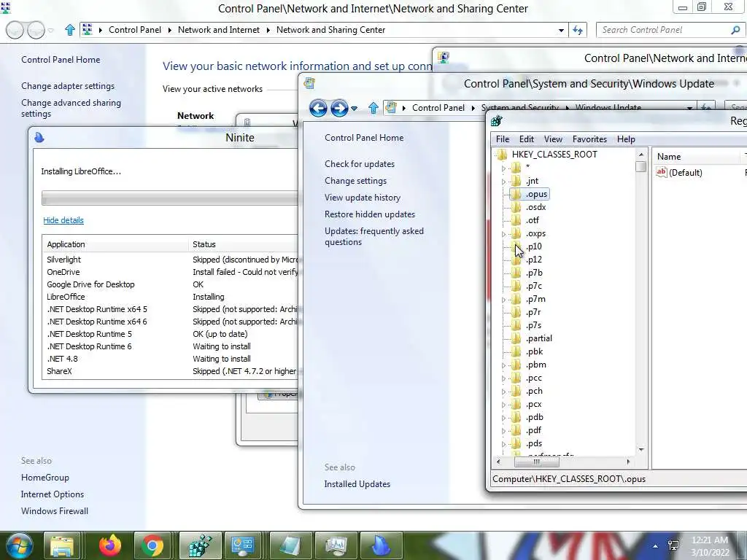747x560 pixels.
Task: Click the registry tree vertical scrollbar thumb
Action: coord(640,167)
